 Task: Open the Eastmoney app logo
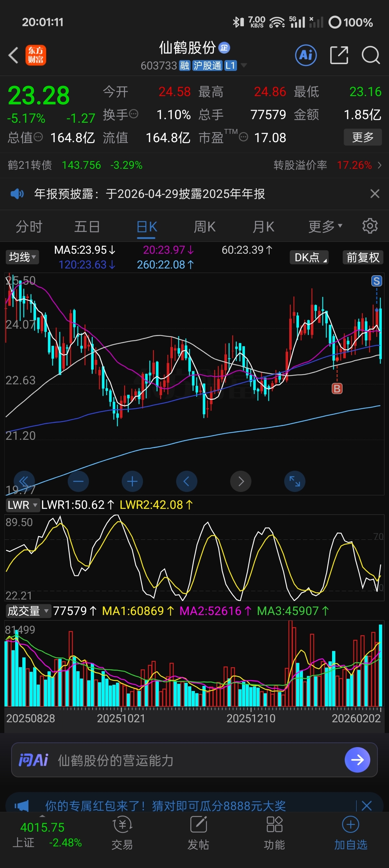[x=36, y=55]
